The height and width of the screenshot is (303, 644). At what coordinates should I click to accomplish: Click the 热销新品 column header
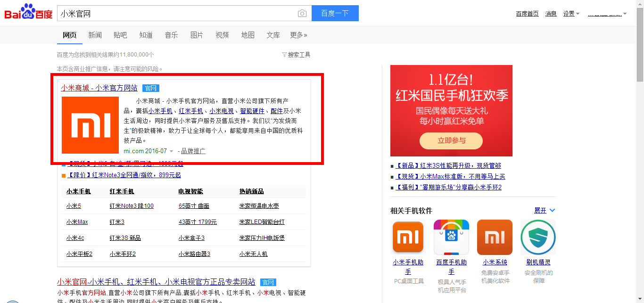tap(251, 191)
